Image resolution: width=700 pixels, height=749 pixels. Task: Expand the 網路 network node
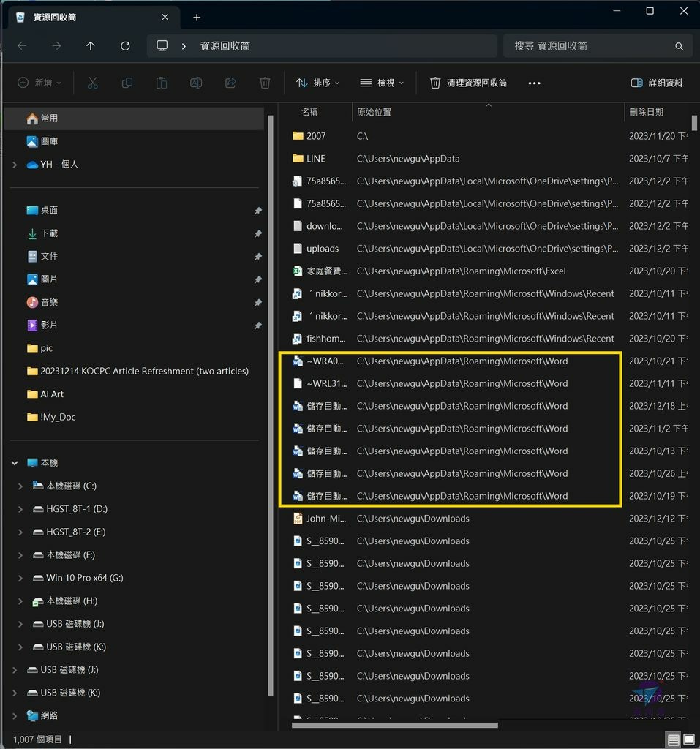click(x=15, y=715)
